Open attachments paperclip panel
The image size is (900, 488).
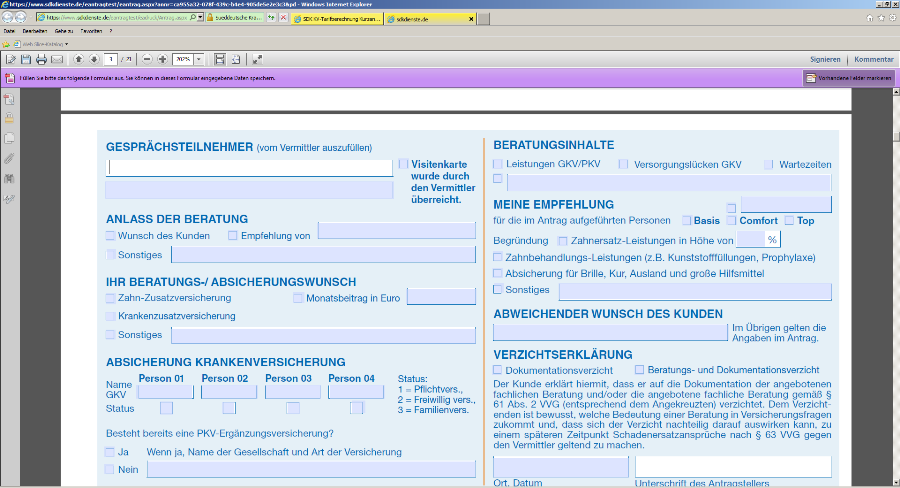coord(9,159)
